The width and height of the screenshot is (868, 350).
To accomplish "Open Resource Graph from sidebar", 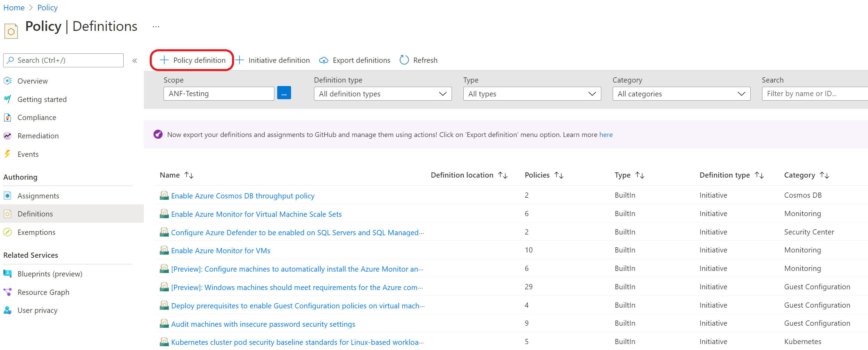I will pos(43,292).
